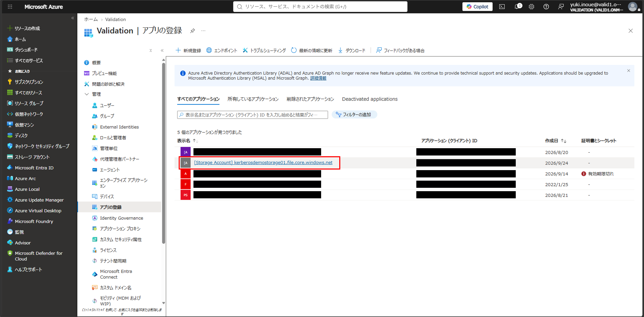The height and width of the screenshot is (317, 644).
Task: Click the top bar feedback icon
Action: pos(561,7)
